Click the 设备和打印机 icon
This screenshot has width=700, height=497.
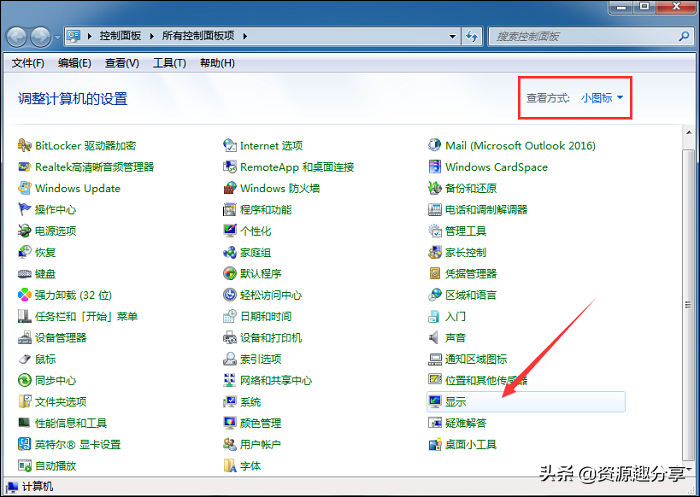click(229, 338)
